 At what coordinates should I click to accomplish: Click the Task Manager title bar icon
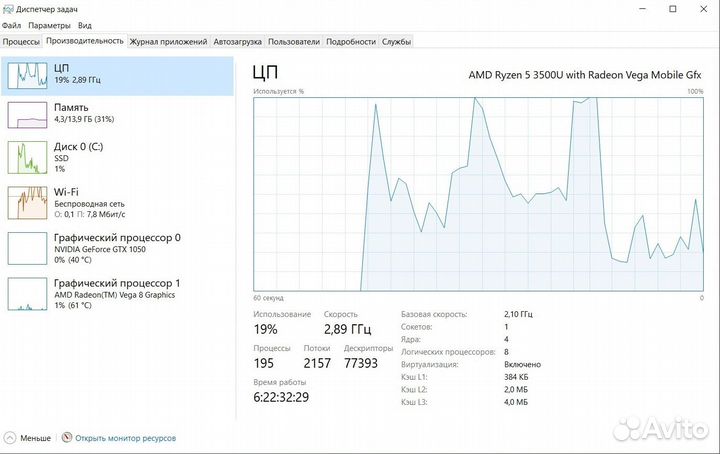9,7
